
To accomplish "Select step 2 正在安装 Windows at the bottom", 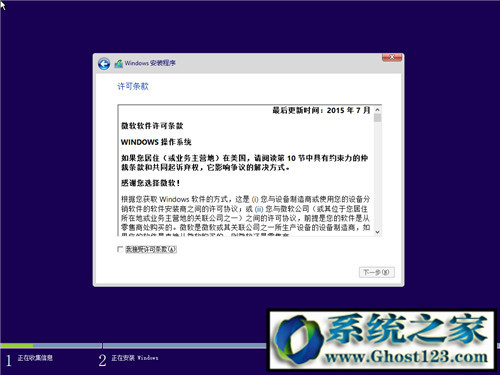I will pos(128,359).
